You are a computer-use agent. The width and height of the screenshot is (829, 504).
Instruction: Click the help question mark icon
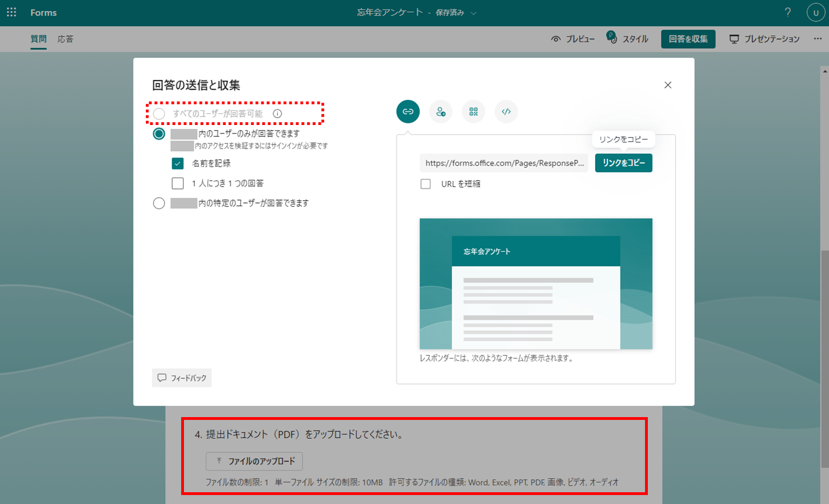(788, 12)
